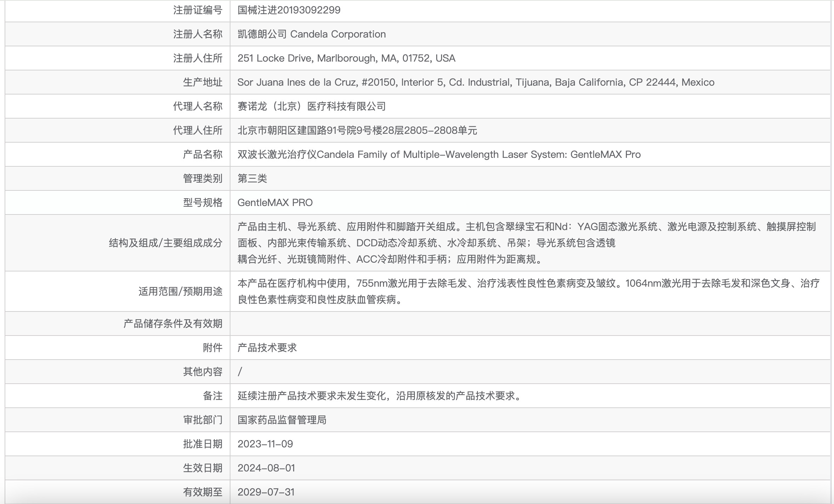Click product name 双波长激光治疗仪Candela Family

point(439,154)
